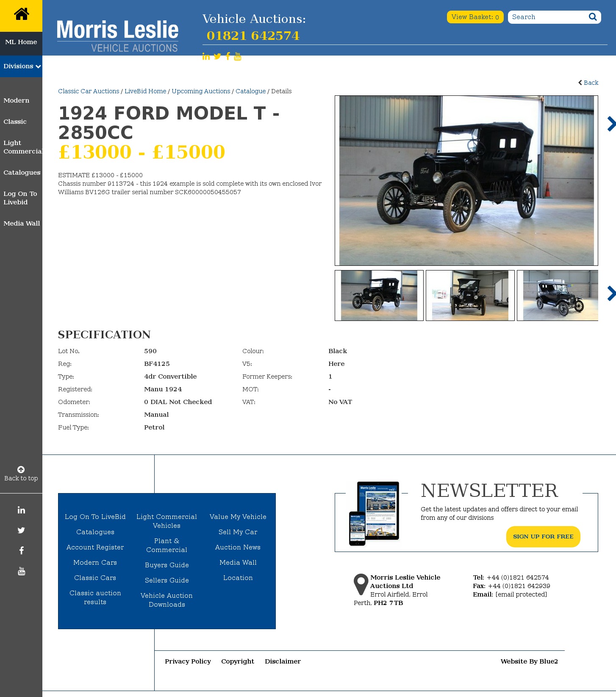
Task: Open Catalogue breadcrumb link
Action: 251,91
